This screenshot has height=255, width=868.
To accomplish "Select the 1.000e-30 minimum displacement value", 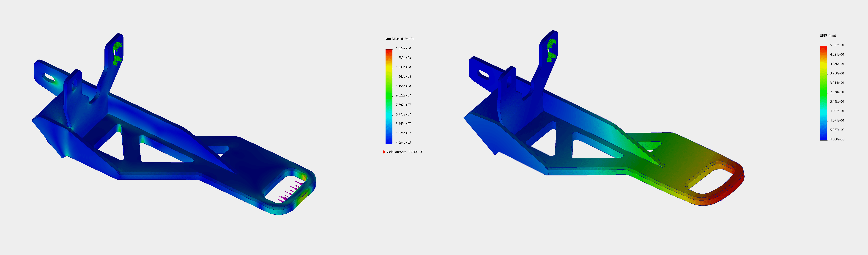I will point(837,139).
